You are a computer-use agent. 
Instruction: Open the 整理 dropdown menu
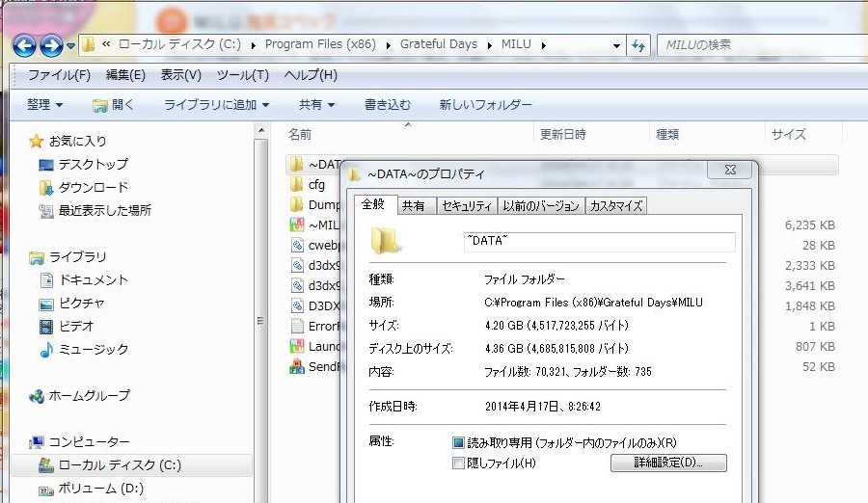[x=44, y=104]
